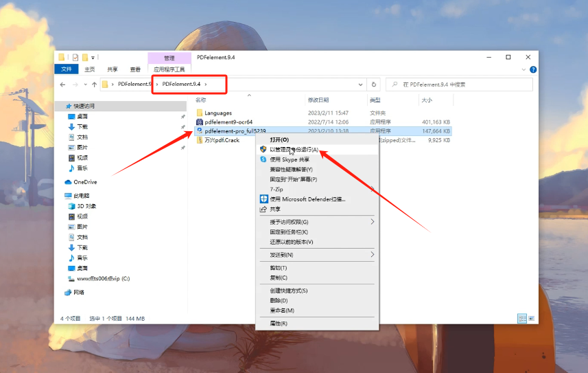Click the search box for PDFelement.9.4
The height and width of the screenshot is (373, 588).
459,84
